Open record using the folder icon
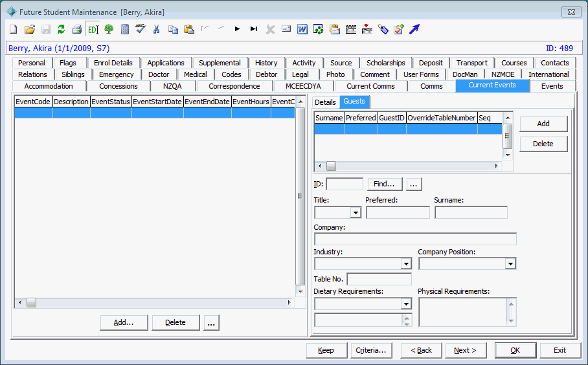This screenshot has height=365, width=588. point(30,29)
